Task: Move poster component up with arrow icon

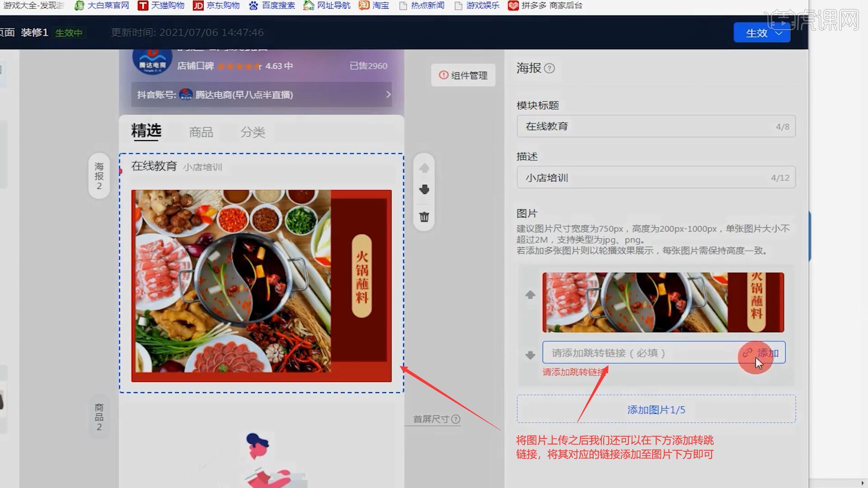Action: 424,169
